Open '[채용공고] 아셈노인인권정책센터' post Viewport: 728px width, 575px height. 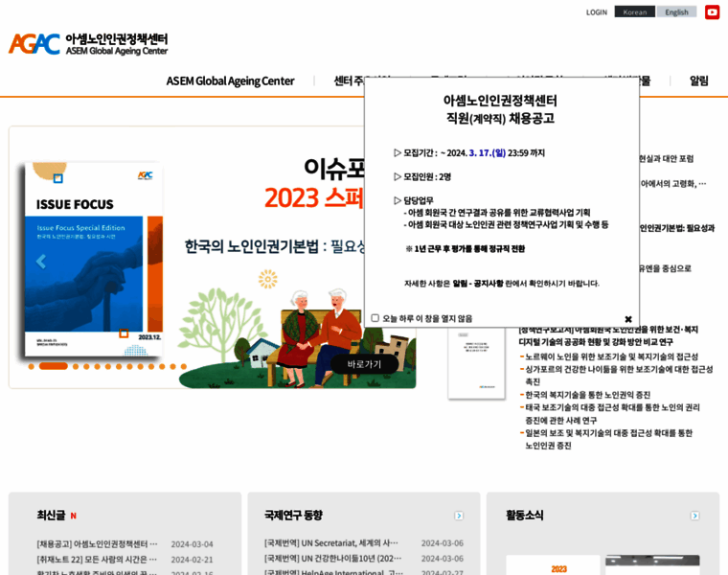[x=97, y=544]
